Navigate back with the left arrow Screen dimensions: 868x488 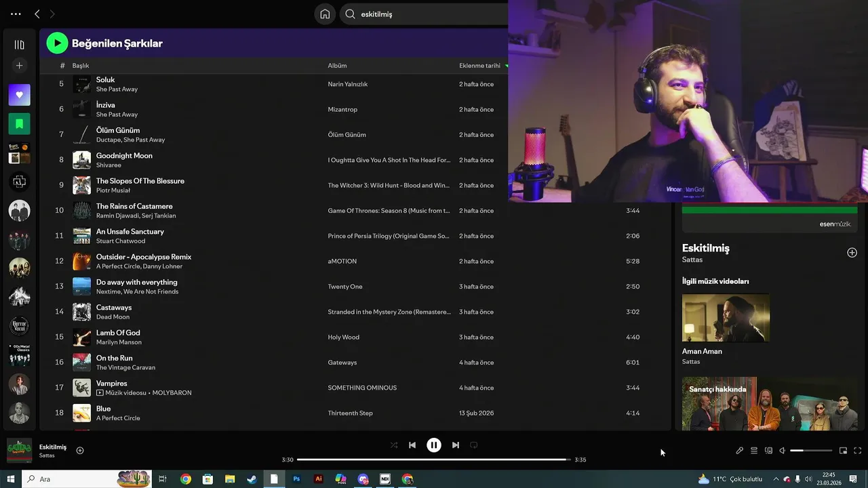click(x=37, y=14)
